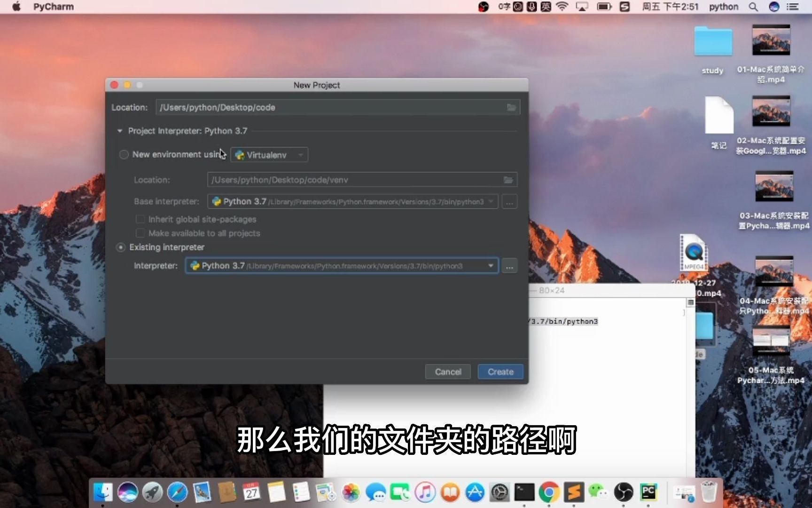The image size is (812, 508).
Task: Click the browse icon next to the venv Location
Action: click(508, 179)
